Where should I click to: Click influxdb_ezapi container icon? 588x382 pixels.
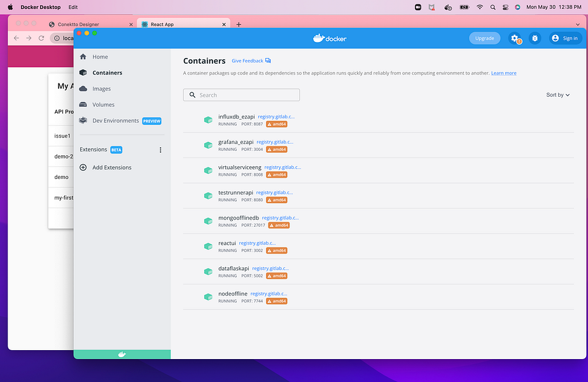pos(208,120)
